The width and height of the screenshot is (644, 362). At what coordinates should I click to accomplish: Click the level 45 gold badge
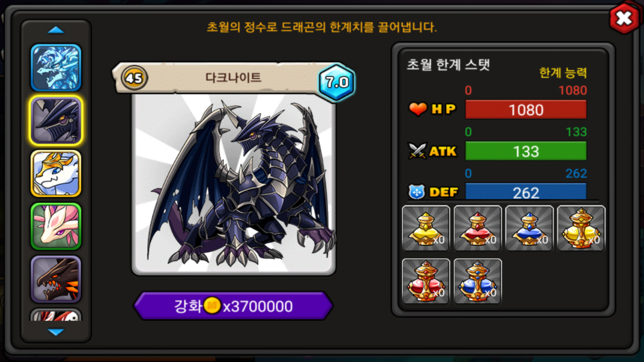tap(134, 78)
